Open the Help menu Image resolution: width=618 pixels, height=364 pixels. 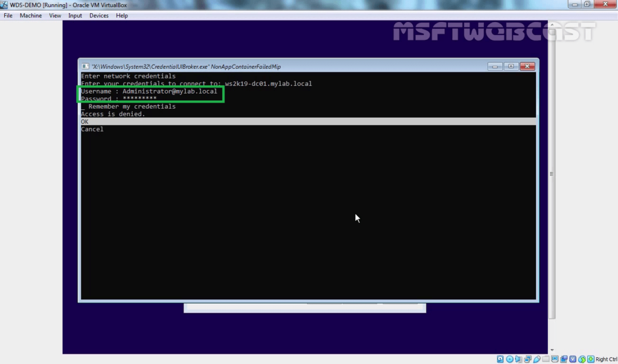pos(122,15)
